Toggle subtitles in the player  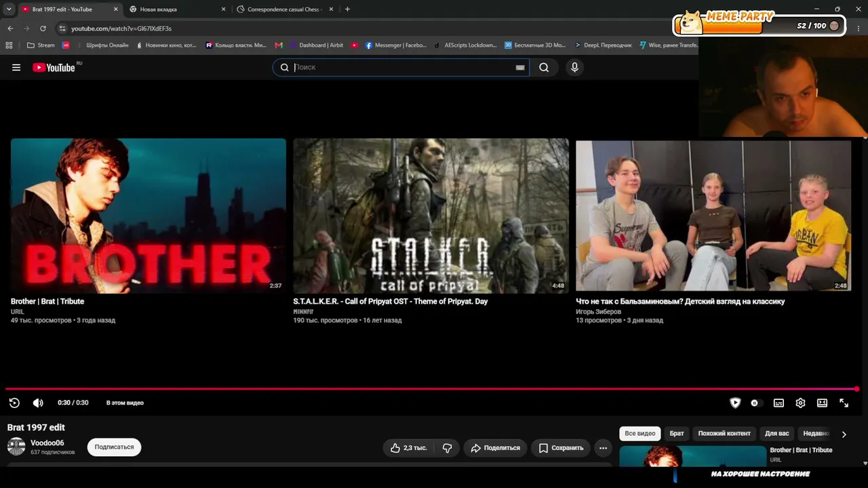click(778, 403)
